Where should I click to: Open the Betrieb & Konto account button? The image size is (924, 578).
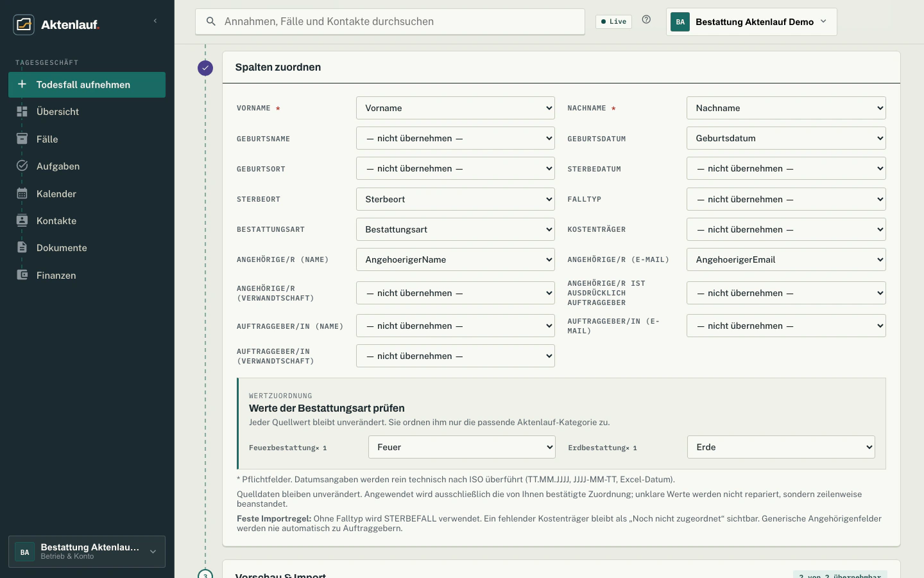(87, 552)
